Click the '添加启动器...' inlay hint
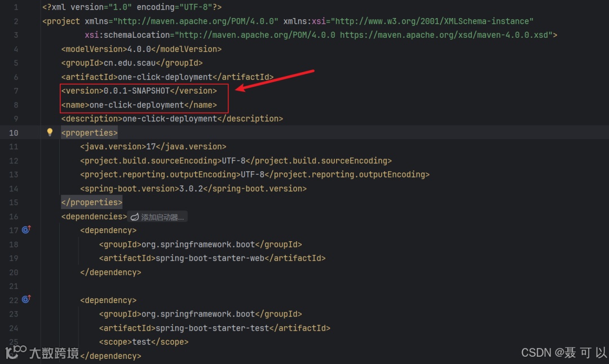Screen dimensions: 609x364 coord(158,217)
